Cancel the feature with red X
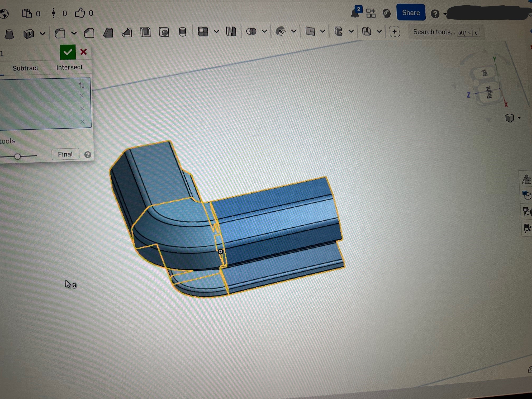 click(x=83, y=52)
